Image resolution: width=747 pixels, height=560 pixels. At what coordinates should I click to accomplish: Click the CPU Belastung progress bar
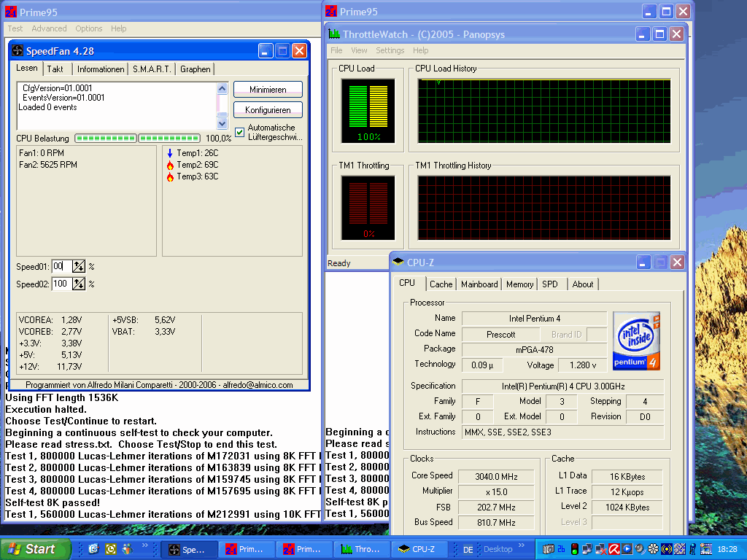[137, 138]
